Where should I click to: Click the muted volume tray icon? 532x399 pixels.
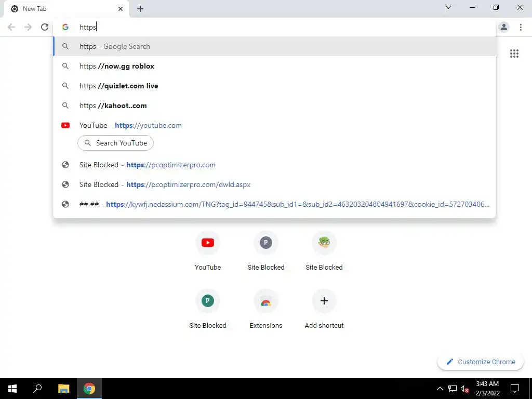coord(464,389)
